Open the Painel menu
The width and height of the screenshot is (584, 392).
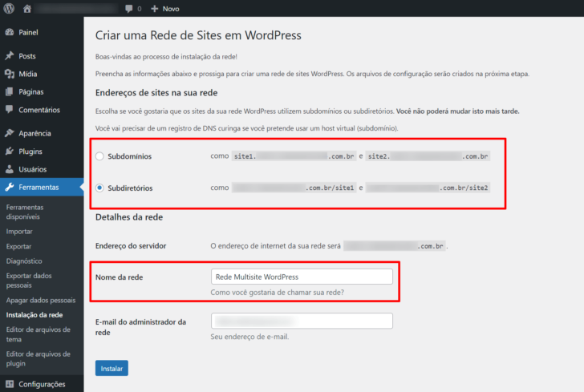pyautogui.click(x=42, y=32)
